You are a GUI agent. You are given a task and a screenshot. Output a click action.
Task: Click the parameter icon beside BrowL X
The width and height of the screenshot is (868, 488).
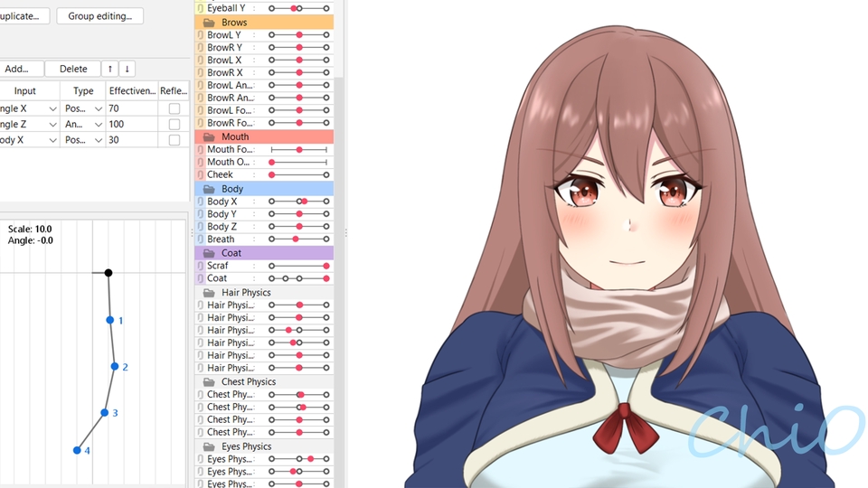[201, 60]
